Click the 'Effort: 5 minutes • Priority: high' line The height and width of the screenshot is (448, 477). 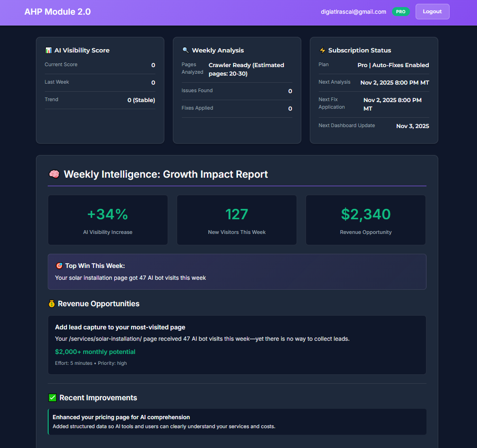[x=91, y=363]
